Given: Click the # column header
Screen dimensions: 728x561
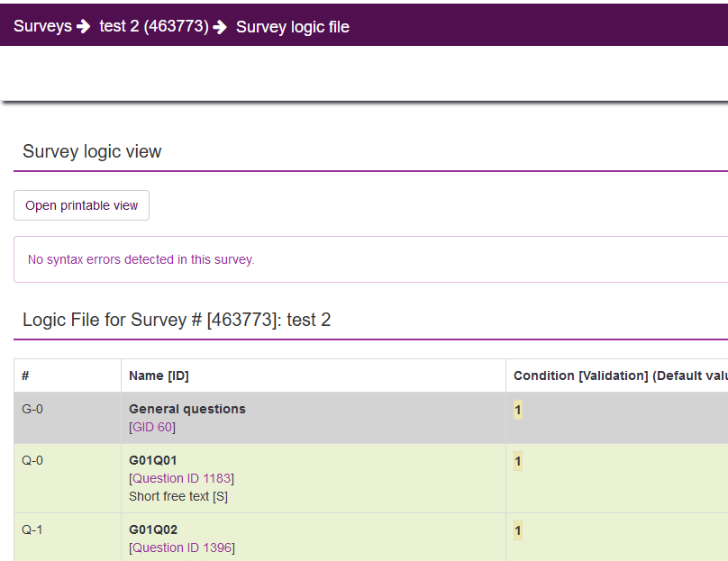Looking at the screenshot, I should click(x=26, y=376).
